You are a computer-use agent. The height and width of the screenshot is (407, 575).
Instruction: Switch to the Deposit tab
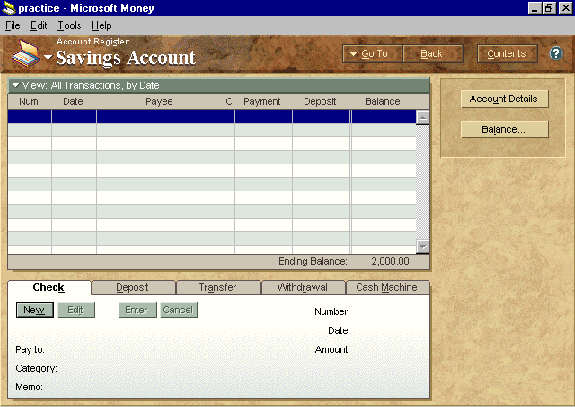click(133, 287)
